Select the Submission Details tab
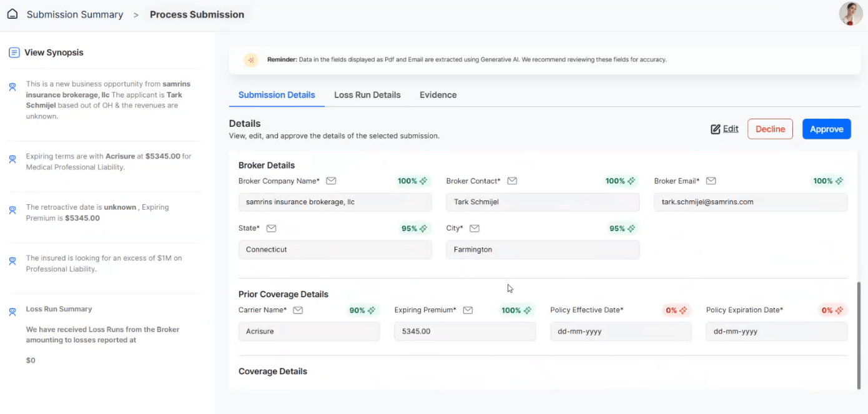The image size is (868, 414). [x=277, y=95]
